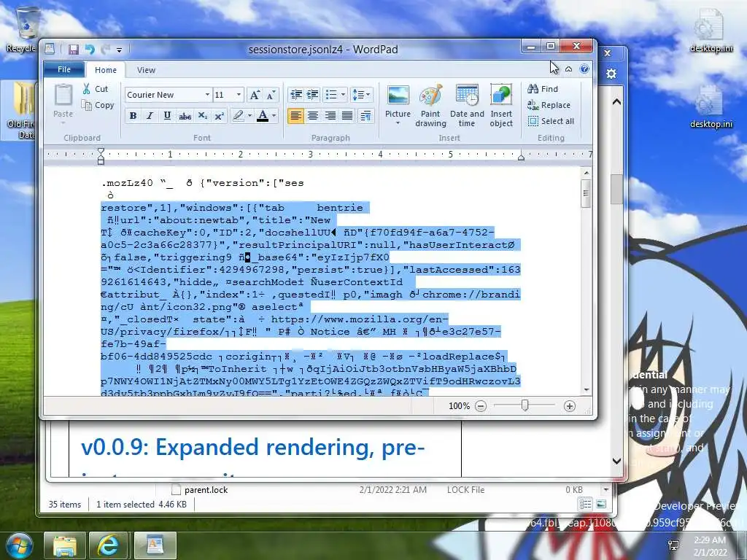Toggle Strikethrough formatting
The image size is (747, 560).
coord(185,116)
